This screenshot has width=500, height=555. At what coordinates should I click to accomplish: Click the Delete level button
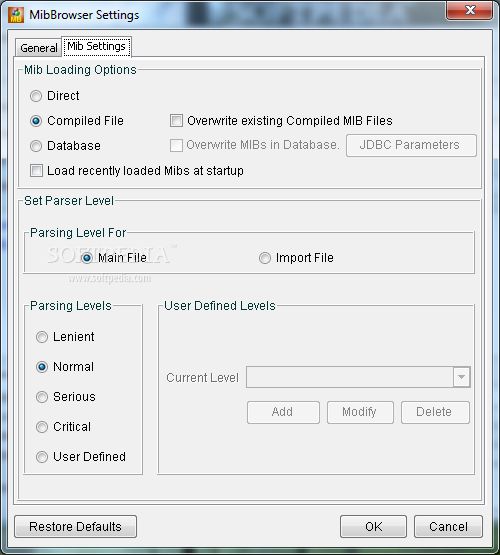click(435, 412)
